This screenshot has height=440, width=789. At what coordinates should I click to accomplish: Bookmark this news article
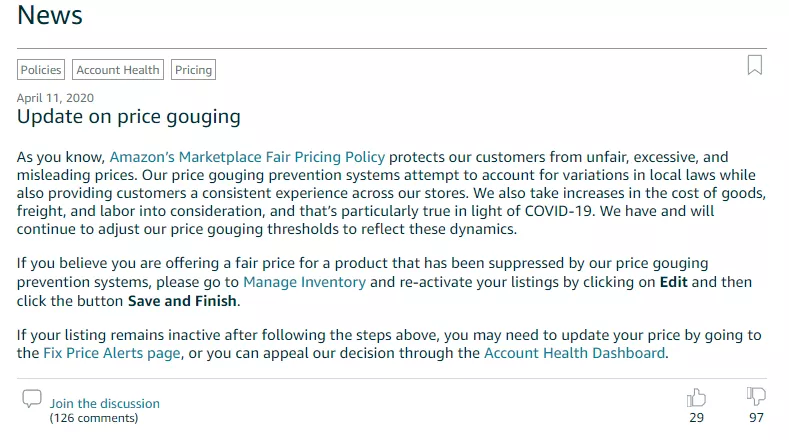coord(755,65)
